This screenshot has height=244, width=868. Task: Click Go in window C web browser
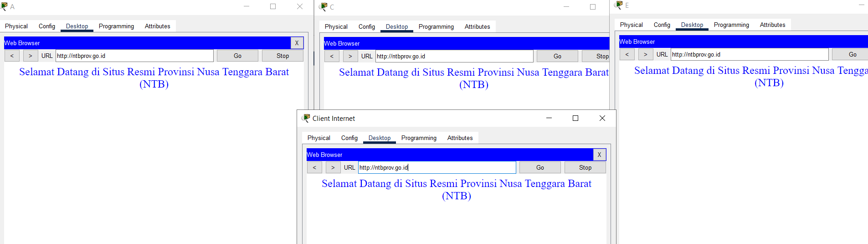point(557,56)
